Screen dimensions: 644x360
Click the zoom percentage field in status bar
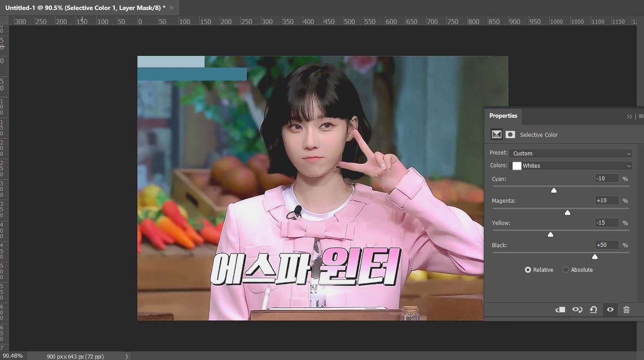13,356
